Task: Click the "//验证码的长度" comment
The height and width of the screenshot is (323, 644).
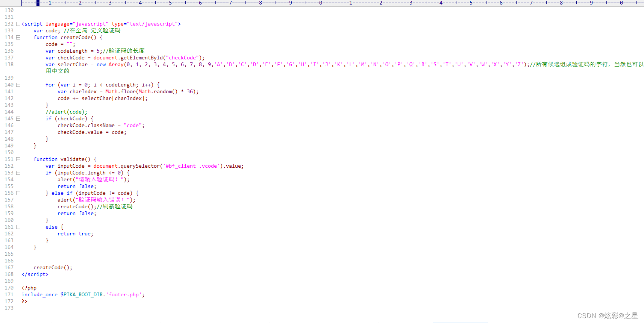Action: (123, 51)
